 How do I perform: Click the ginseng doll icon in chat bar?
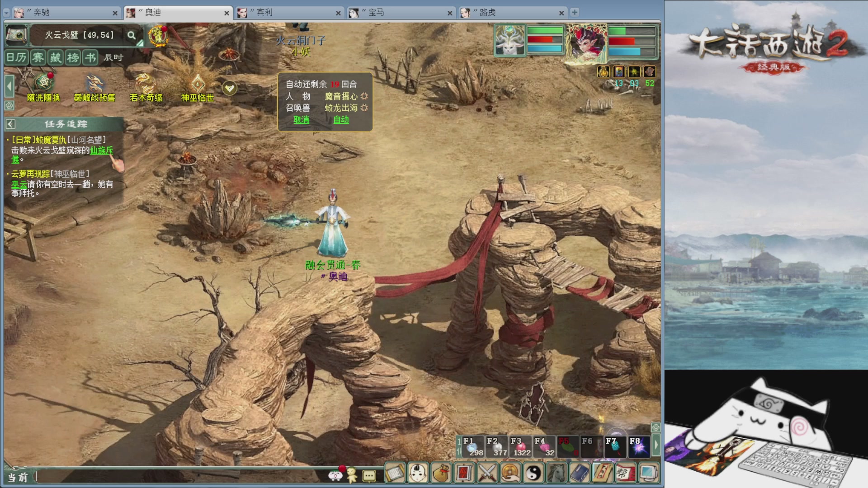click(x=352, y=475)
